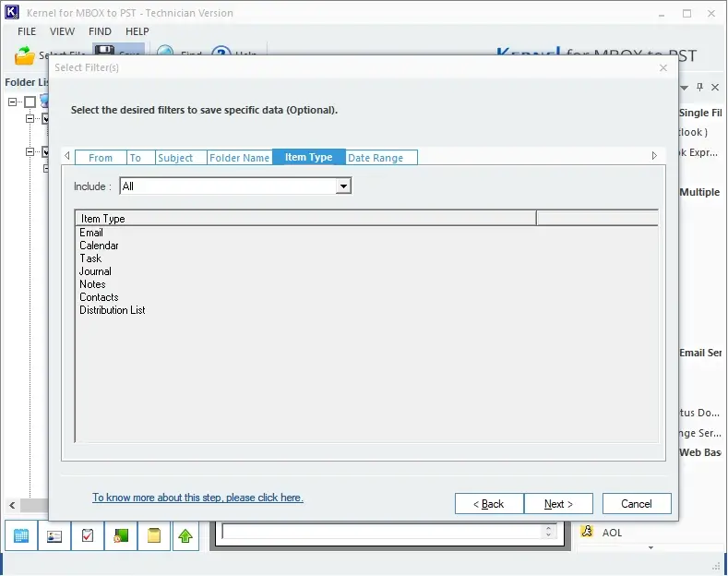Toggle the root folder checkbox in Folder List
The image size is (728, 576).
30,102
